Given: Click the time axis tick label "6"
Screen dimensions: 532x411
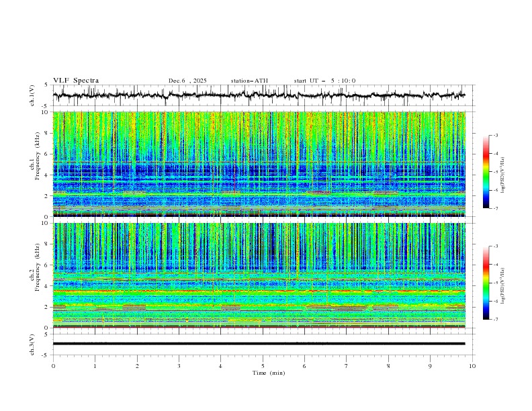Looking at the screenshot, I should point(305,366).
